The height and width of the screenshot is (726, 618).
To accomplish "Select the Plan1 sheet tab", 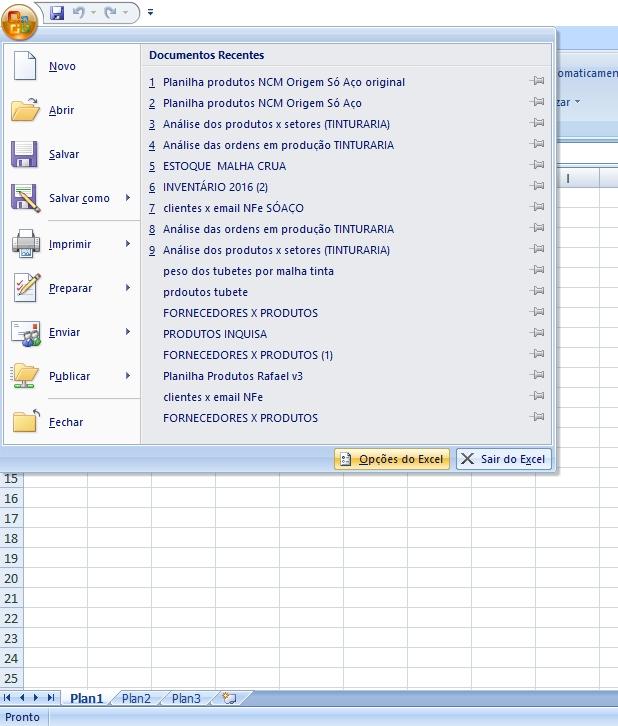I will [87, 698].
